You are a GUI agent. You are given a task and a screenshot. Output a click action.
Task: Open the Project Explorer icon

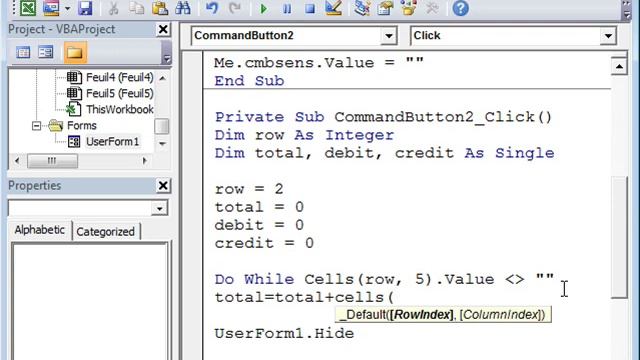point(362,8)
